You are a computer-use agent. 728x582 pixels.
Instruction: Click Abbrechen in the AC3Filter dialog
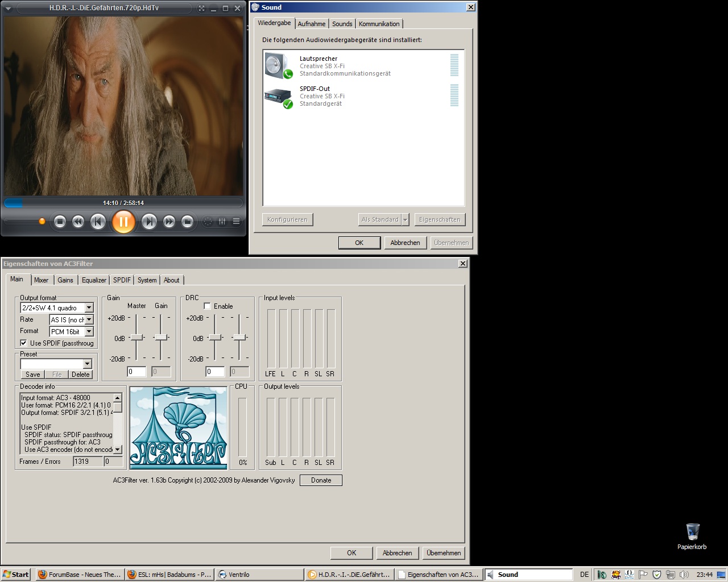pyautogui.click(x=397, y=553)
